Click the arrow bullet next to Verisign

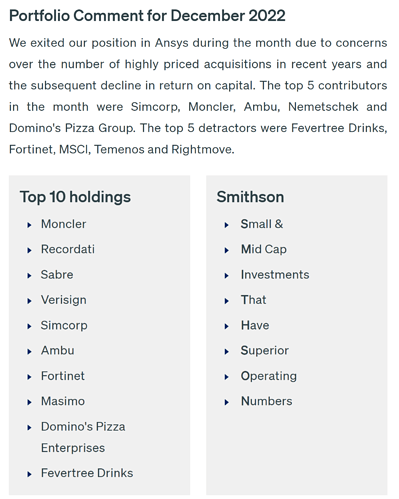(x=29, y=301)
